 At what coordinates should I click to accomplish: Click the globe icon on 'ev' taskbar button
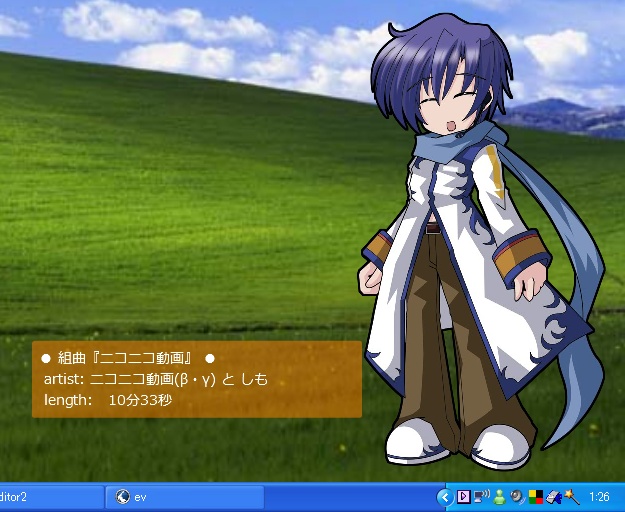point(122,497)
